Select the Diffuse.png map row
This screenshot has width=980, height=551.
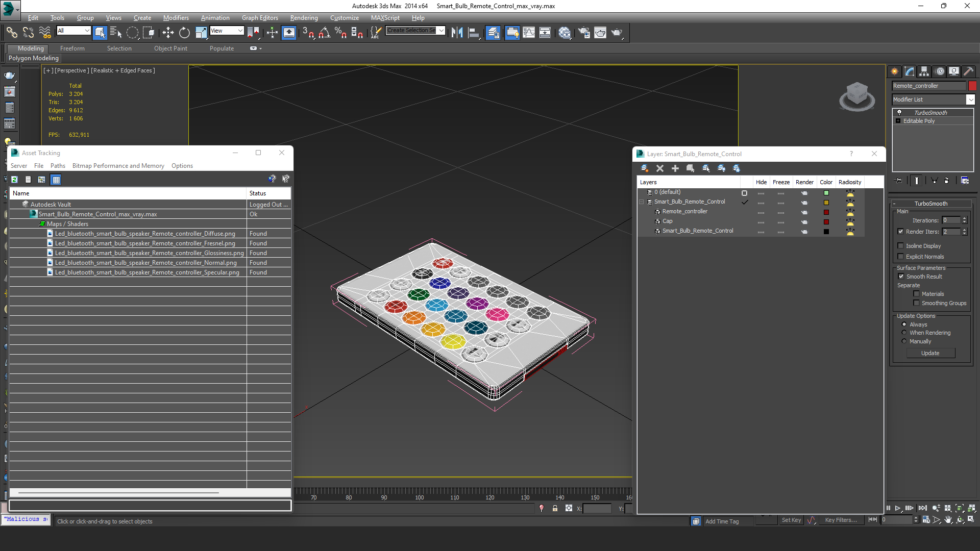(145, 234)
